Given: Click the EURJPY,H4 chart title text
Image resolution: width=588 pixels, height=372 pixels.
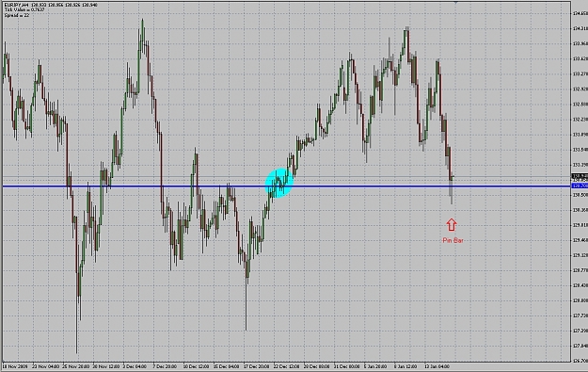Looking at the screenshot, I should coord(17,5).
